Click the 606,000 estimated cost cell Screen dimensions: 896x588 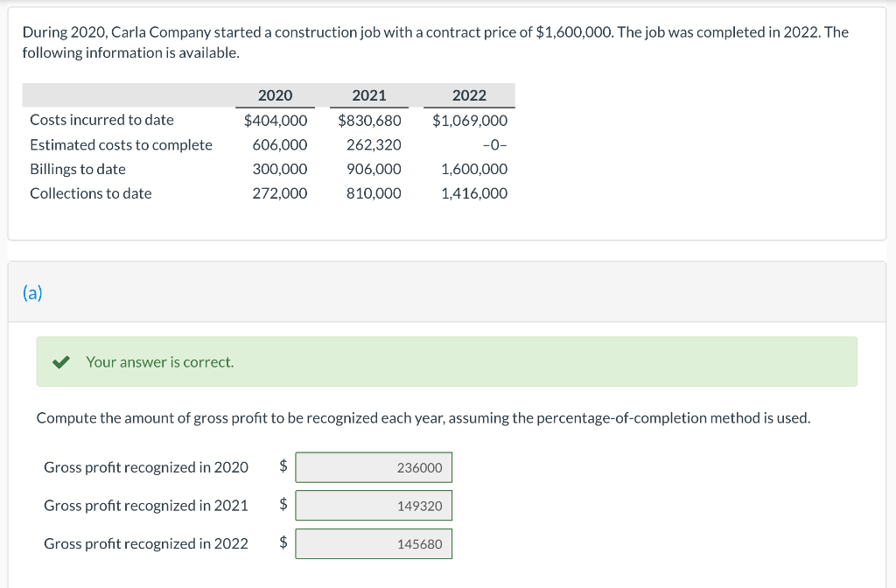tap(280, 145)
